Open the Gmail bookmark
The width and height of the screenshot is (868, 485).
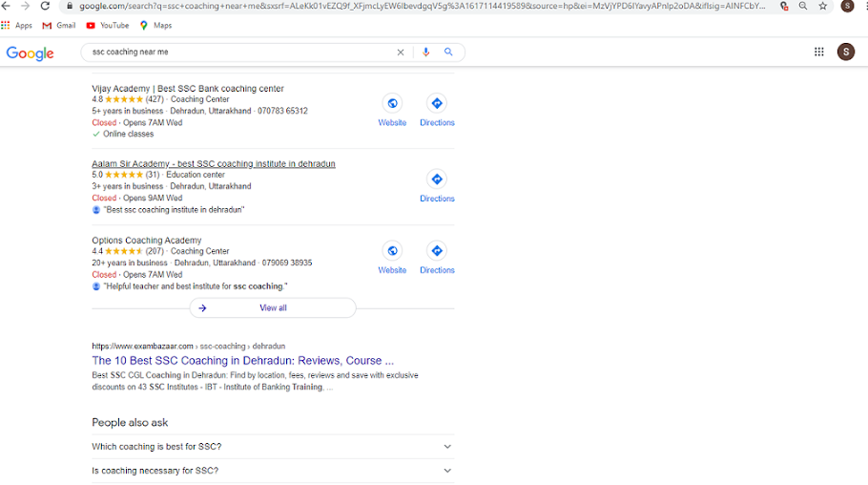tap(59, 26)
